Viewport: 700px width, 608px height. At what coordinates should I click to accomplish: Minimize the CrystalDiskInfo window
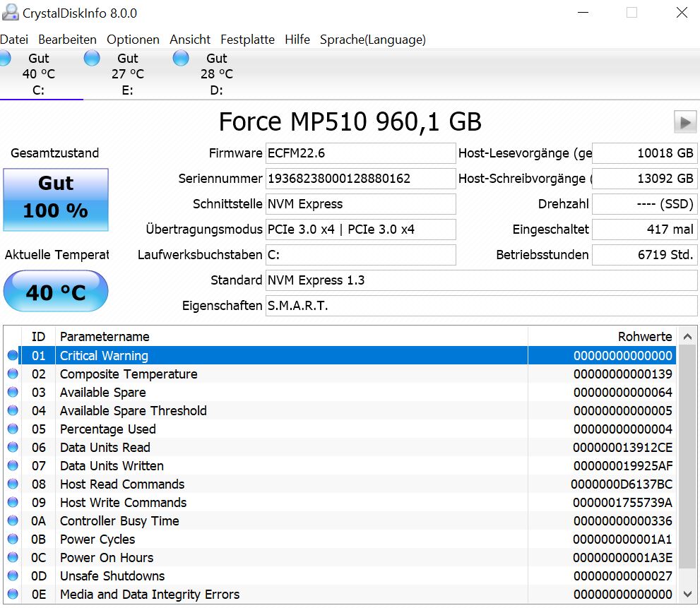tap(583, 13)
